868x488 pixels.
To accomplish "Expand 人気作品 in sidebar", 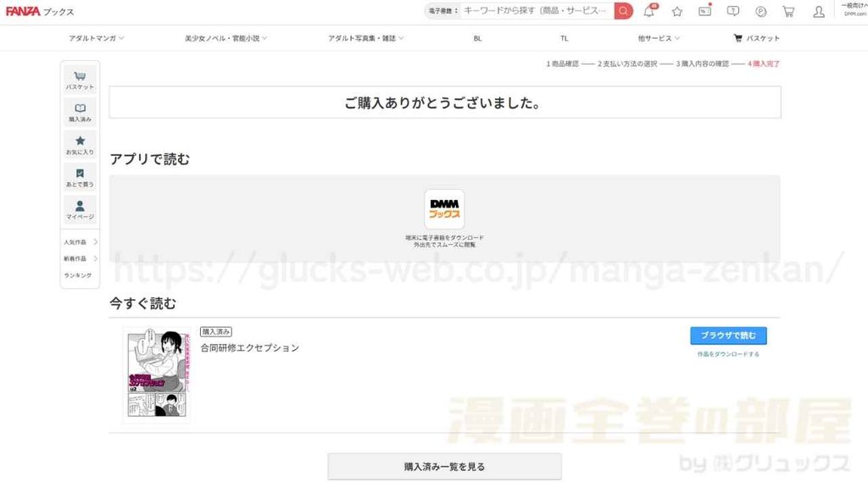I will tap(81, 242).
